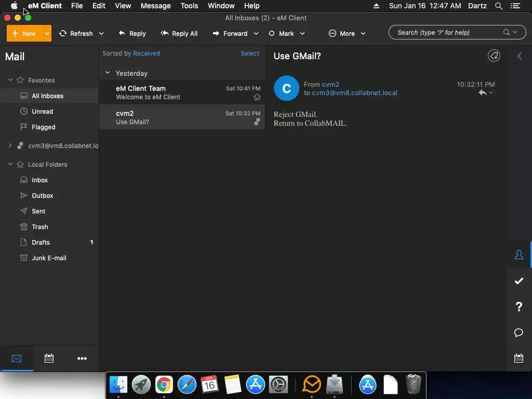Open the Sent folder

(49, 211)
